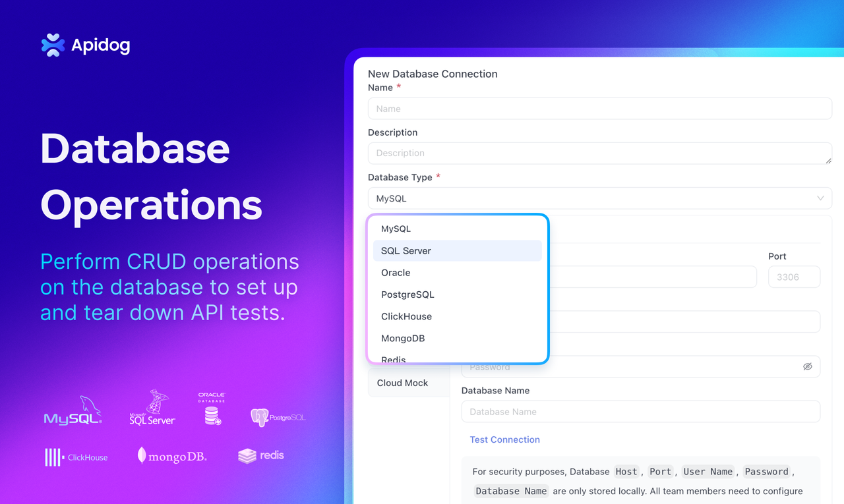Toggle password visibility eye icon
The image size is (844, 504).
808,367
